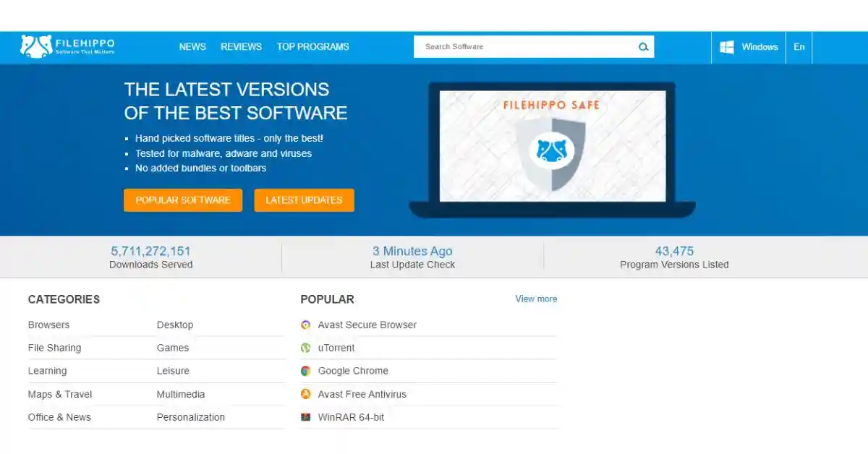Click the Avast Free Antivirus icon
The height and width of the screenshot is (454, 868).
[306, 395]
